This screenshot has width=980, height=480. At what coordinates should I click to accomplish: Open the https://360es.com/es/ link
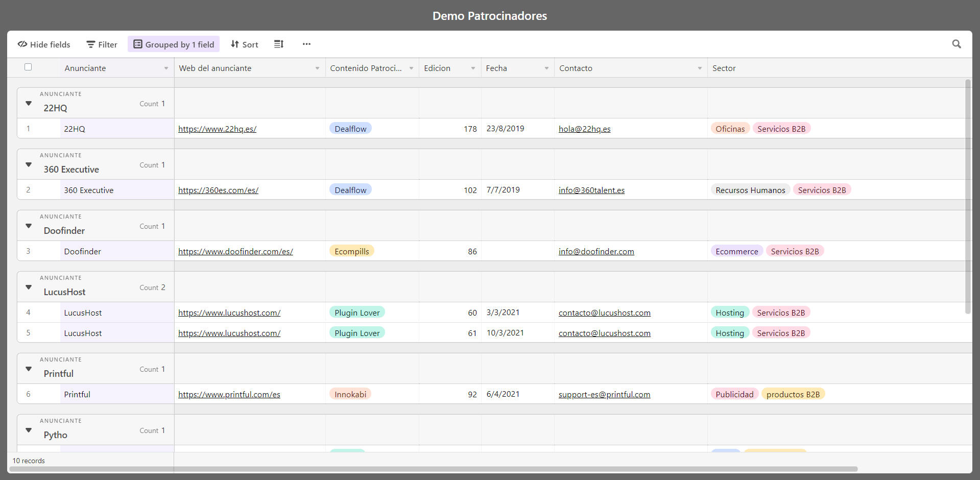(218, 190)
